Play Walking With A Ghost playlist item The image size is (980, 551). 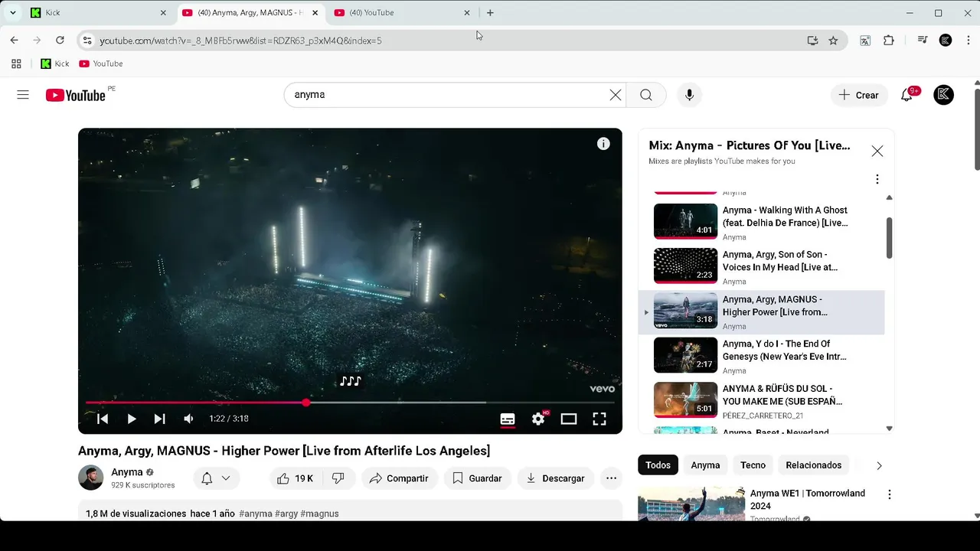pyautogui.click(x=761, y=223)
